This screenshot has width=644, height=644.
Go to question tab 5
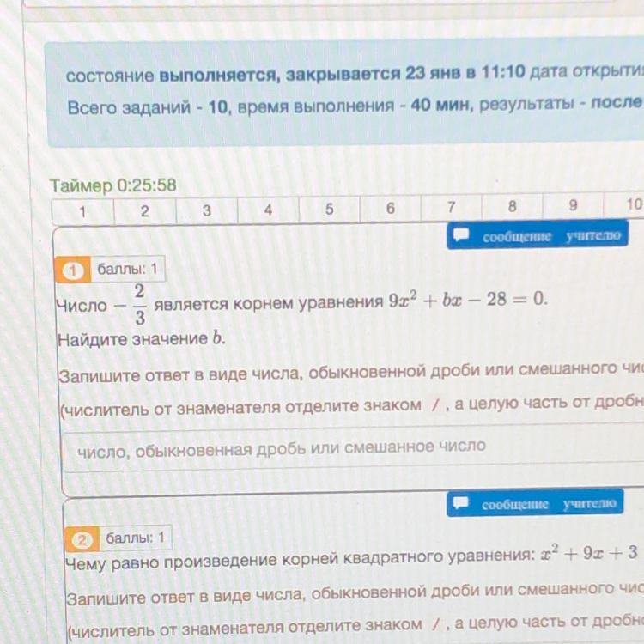click(330, 209)
